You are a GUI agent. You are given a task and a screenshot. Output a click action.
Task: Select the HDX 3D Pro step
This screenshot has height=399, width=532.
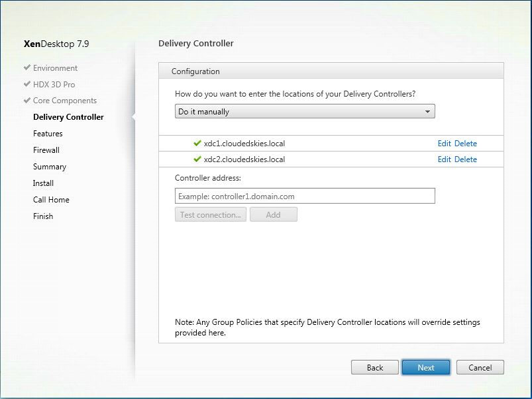54,85
